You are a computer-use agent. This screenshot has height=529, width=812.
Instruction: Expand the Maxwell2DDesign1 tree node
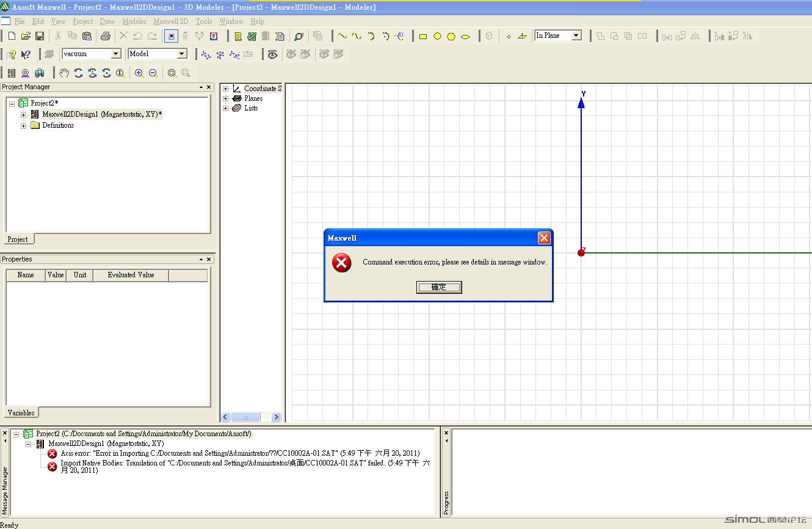coord(23,114)
